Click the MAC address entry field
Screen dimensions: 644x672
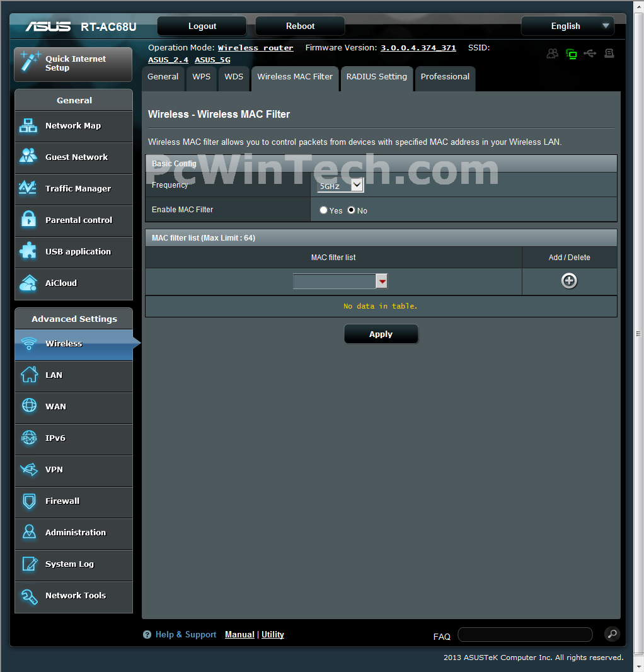335,281
